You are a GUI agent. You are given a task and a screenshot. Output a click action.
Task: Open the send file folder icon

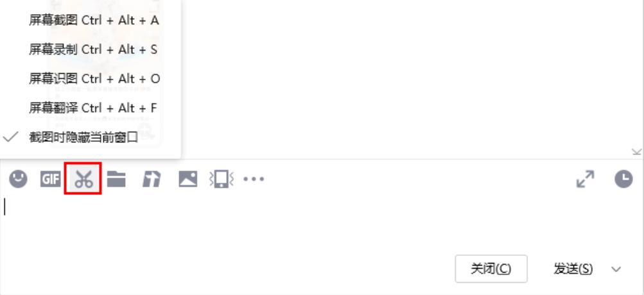click(x=116, y=180)
